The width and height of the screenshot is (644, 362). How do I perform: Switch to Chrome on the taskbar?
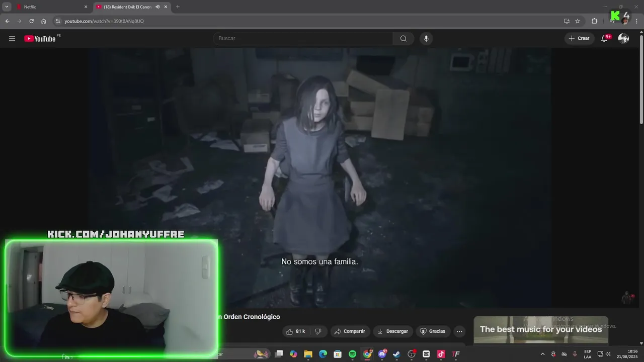click(367, 354)
